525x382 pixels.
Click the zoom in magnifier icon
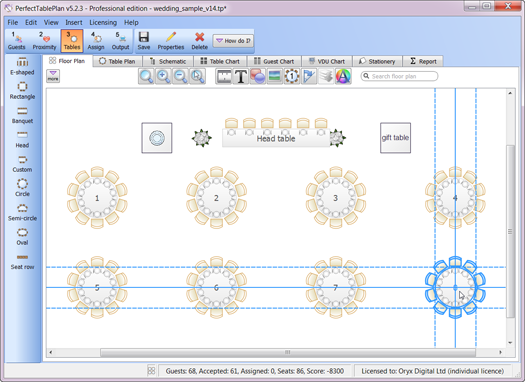(x=163, y=76)
